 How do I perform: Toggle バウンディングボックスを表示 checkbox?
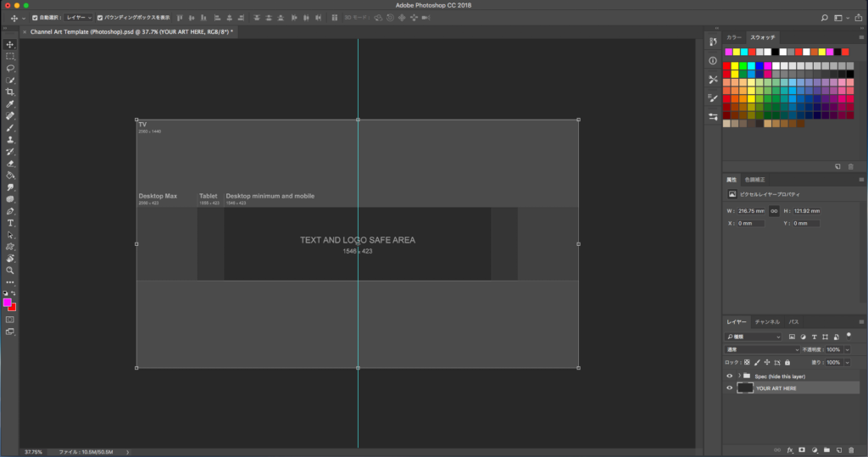click(x=100, y=18)
